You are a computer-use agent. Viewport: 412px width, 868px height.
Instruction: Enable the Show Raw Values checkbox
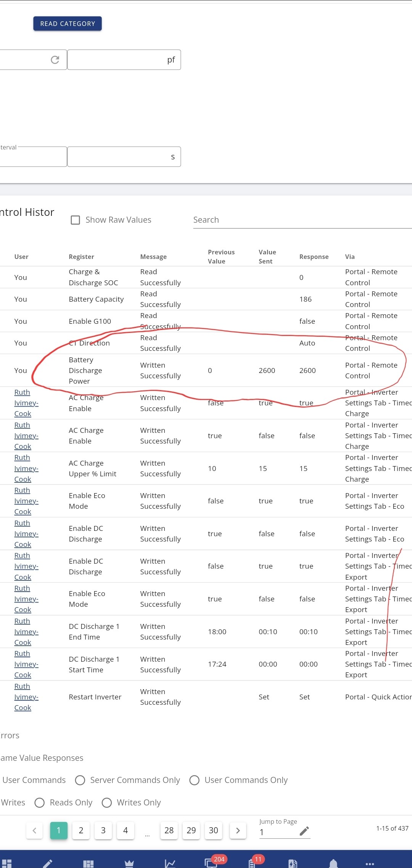[x=76, y=220]
